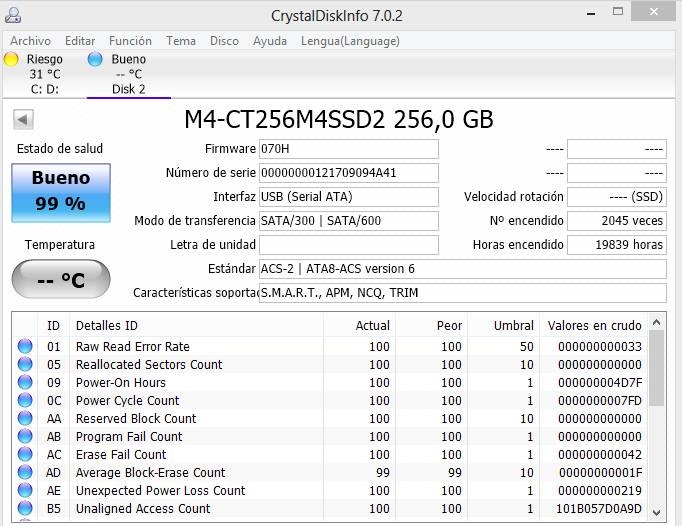Image resolution: width=682 pixels, height=526 pixels.
Task: Click raw value 101B057D0A9D
Action: coord(599,508)
